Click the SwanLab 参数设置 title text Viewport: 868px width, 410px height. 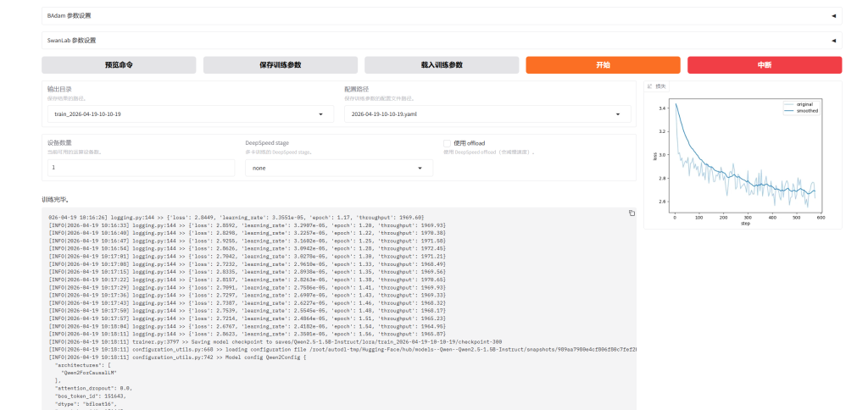tap(71, 41)
